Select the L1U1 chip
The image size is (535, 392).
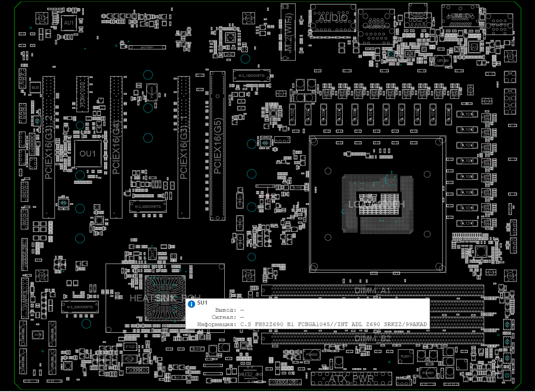click(230, 38)
